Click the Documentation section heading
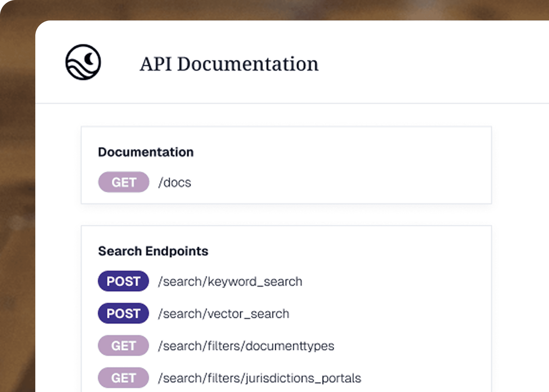 [x=145, y=152]
